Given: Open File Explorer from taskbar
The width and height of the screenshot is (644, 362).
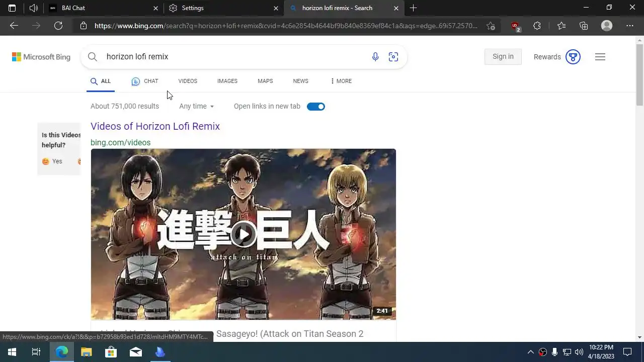Looking at the screenshot, I should 87,352.
